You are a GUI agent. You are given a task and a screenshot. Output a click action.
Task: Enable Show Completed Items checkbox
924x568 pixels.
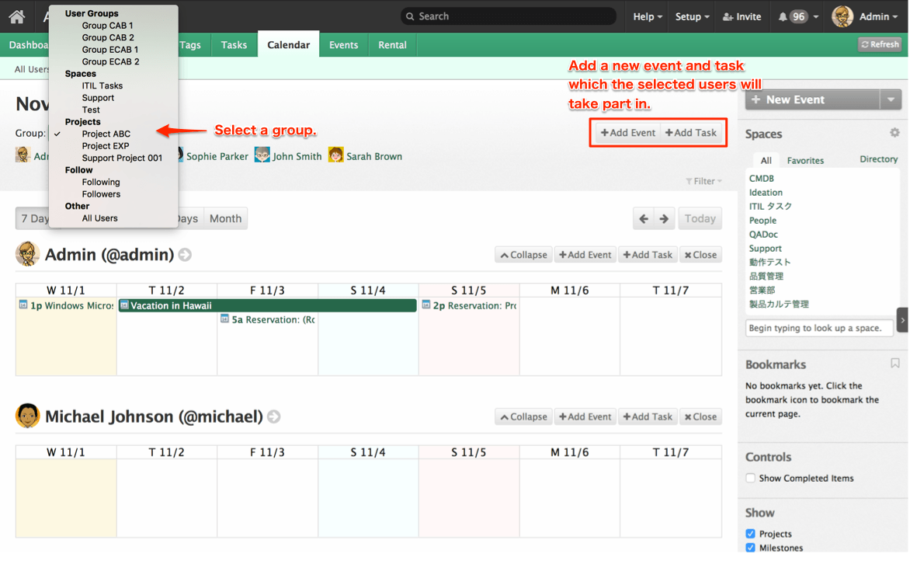tap(750, 478)
